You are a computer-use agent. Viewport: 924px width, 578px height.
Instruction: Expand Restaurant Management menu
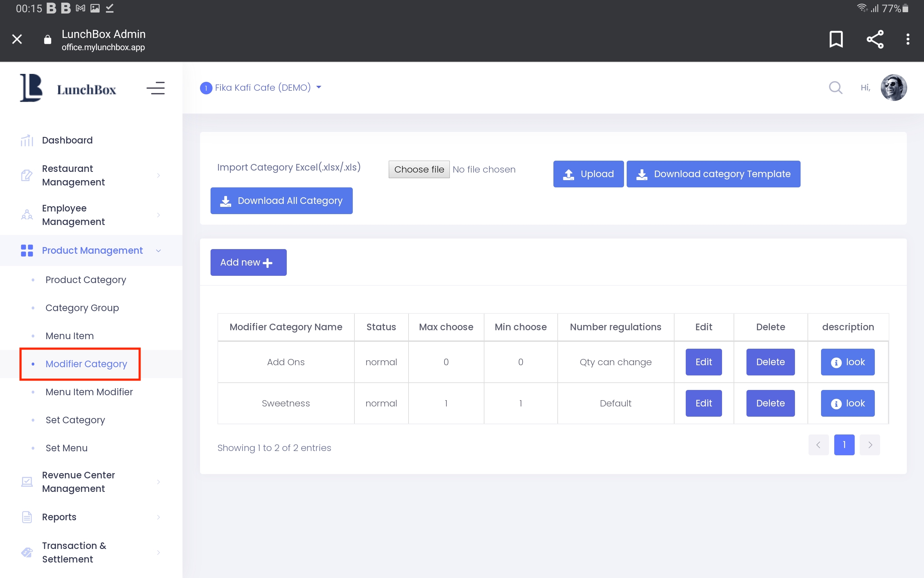(92, 176)
